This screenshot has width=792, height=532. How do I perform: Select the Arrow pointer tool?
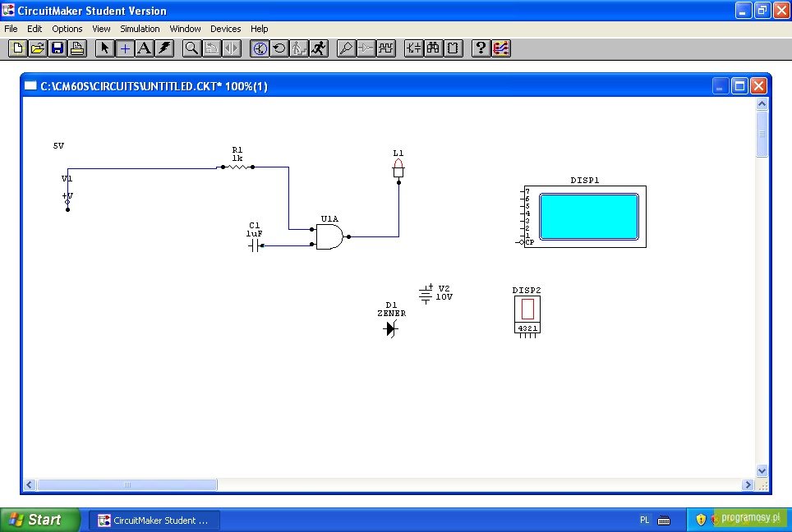coord(104,48)
